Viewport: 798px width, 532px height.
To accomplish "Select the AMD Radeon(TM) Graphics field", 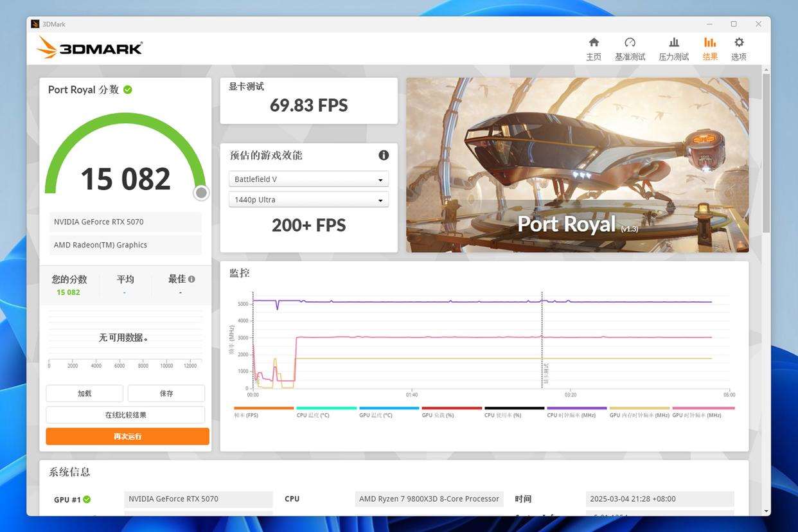I will point(125,245).
